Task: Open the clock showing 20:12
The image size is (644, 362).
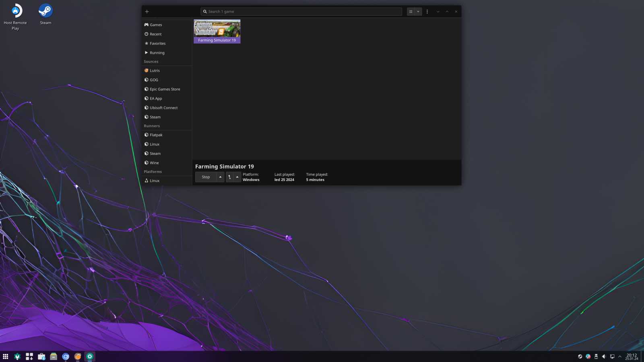Action: pyautogui.click(x=632, y=357)
